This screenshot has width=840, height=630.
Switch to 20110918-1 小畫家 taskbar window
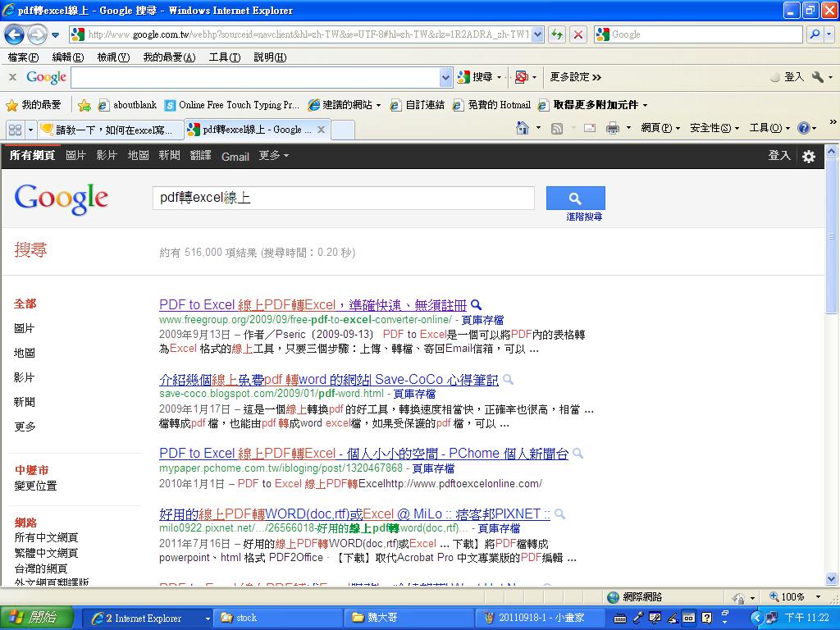pos(540,618)
